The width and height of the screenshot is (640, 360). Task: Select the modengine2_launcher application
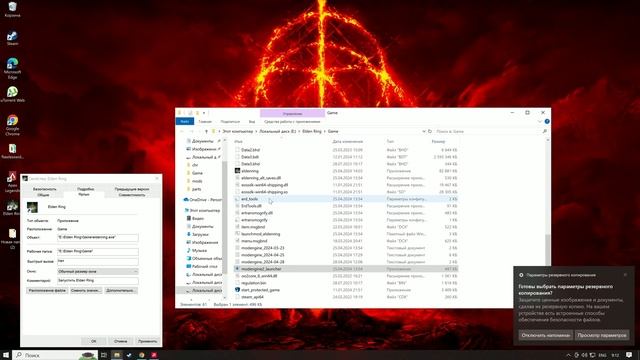point(261,269)
